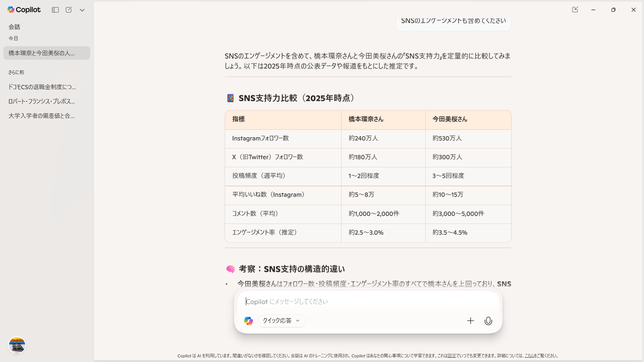Click the 約1,000～2,000件 cell
Image resolution: width=644 pixels, height=362 pixels.
(374, 214)
